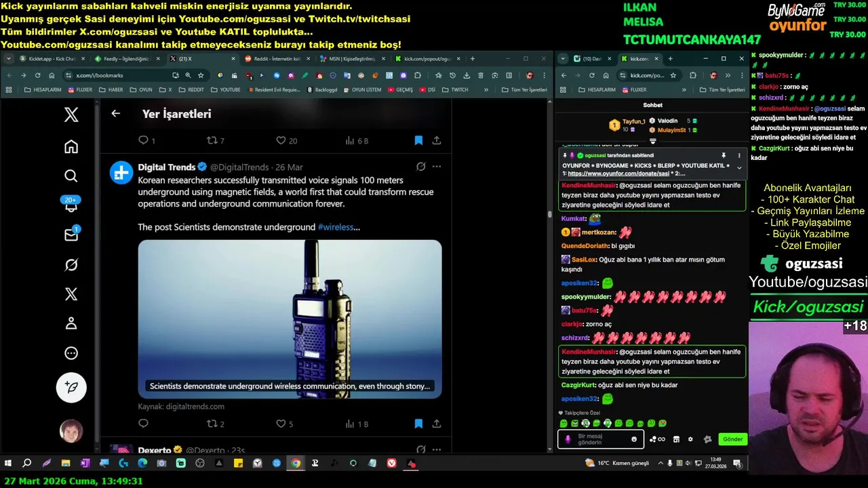Screen dimensions: 868x488
Task: Open pinned message three-dot menu
Action: [x=739, y=155]
